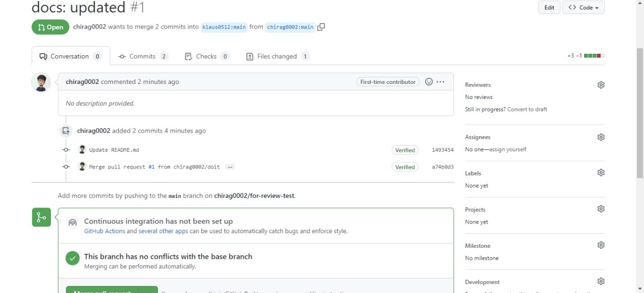
Task: Click the +3 −1 diffstat indicator
Action: coord(586,56)
